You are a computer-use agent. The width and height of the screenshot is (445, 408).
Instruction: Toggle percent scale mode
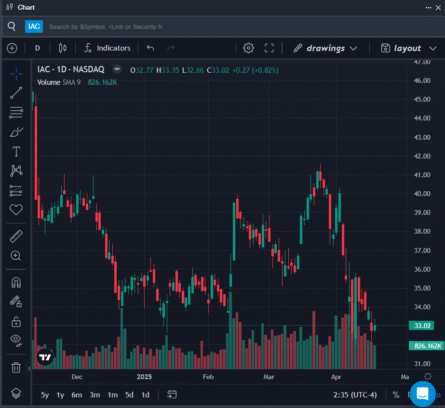point(396,395)
